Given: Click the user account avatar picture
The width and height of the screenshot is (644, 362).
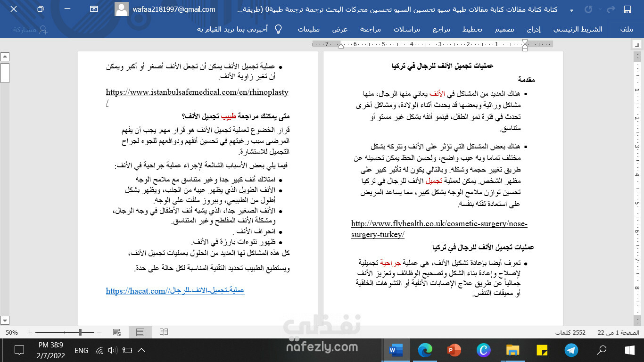Looking at the screenshot, I should click(x=122, y=9).
